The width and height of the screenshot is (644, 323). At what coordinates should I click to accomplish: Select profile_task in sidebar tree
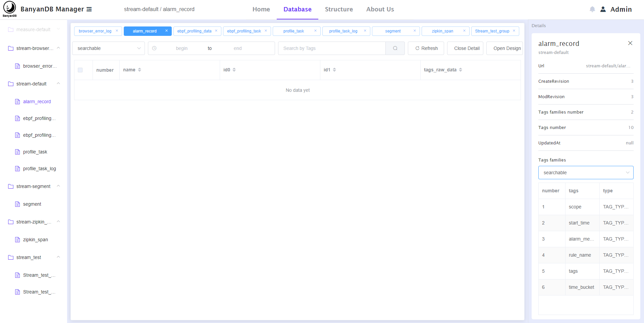tap(35, 152)
